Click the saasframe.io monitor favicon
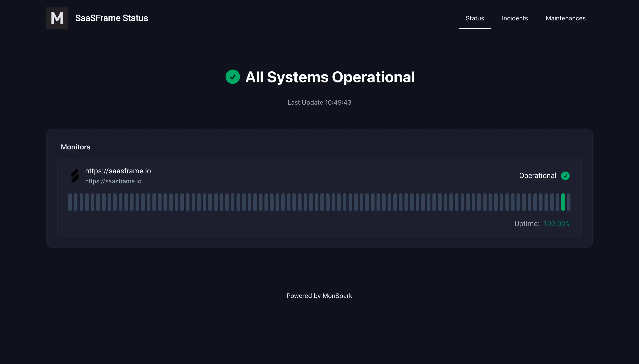639x364 pixels. (x=75, y=176)
